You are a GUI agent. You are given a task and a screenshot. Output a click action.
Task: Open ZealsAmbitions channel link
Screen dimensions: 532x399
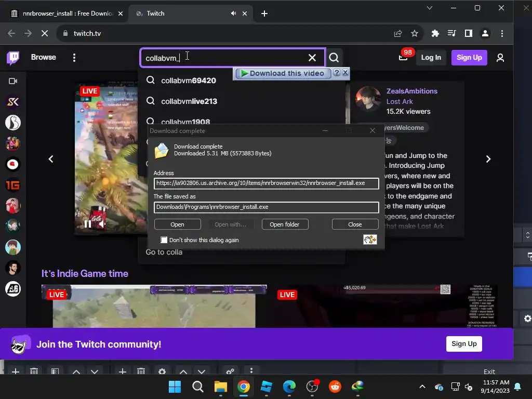(x=411, y=91)
